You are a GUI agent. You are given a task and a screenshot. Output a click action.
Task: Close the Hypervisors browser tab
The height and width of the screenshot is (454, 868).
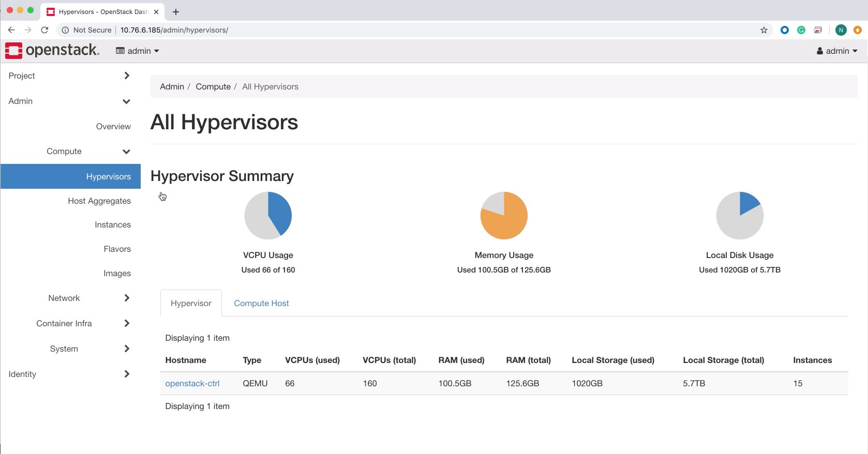[x=156, y=12]
